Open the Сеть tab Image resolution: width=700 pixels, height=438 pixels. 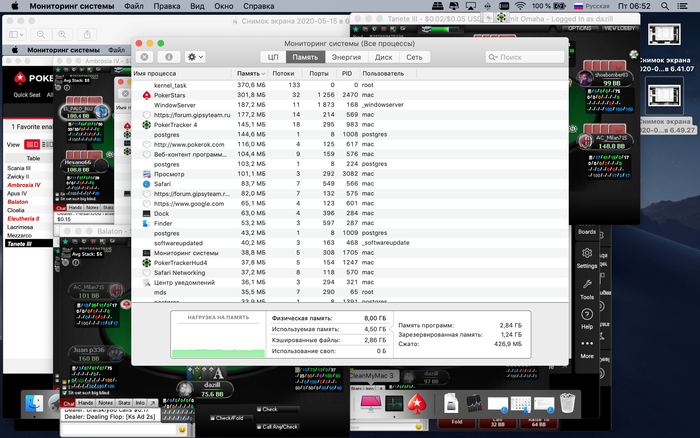[414, 57]
